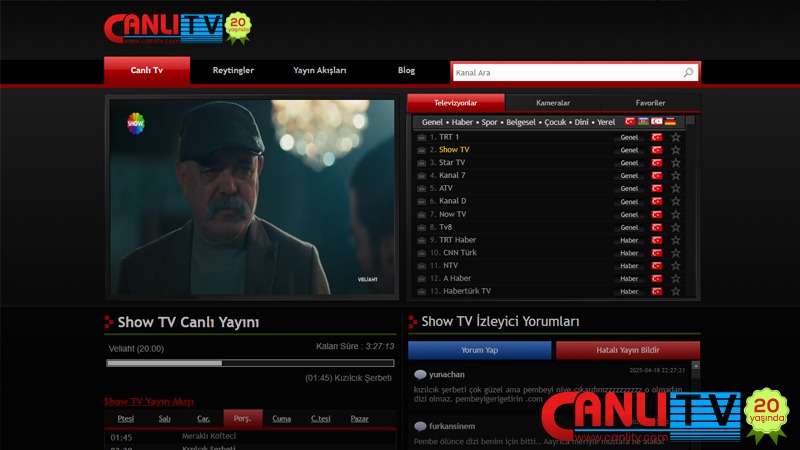Click the comment bubble next to yunachan

click(x=420, y=374)
